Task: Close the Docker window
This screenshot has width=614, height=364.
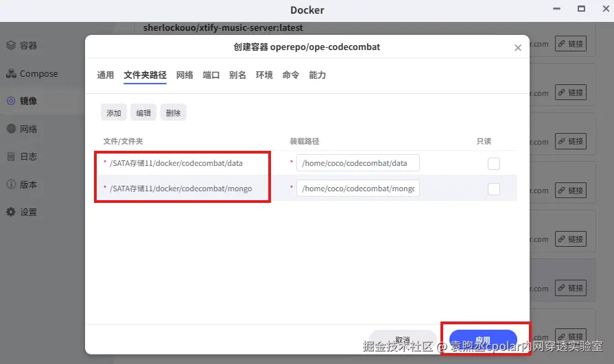Action: click(605, 9)
